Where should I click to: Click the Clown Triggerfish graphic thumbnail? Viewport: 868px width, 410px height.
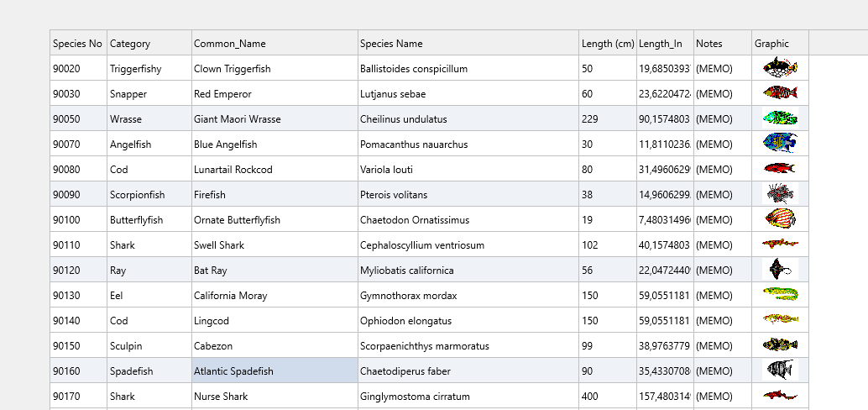tap(780, 67)
